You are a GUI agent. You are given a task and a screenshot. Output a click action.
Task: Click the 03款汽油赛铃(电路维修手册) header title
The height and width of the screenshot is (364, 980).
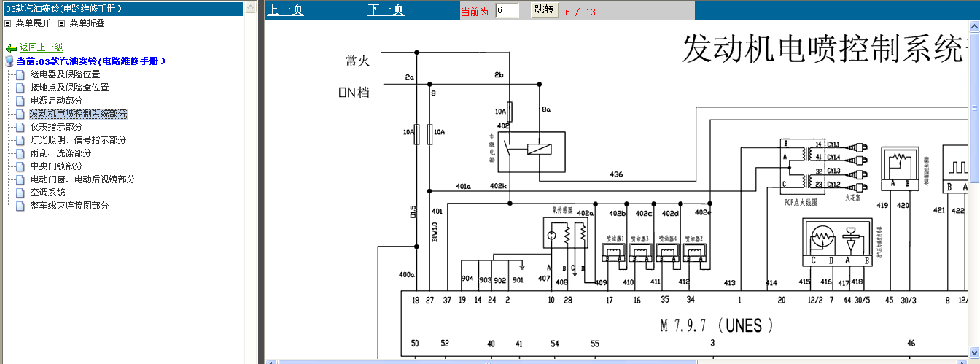[63, 9]
